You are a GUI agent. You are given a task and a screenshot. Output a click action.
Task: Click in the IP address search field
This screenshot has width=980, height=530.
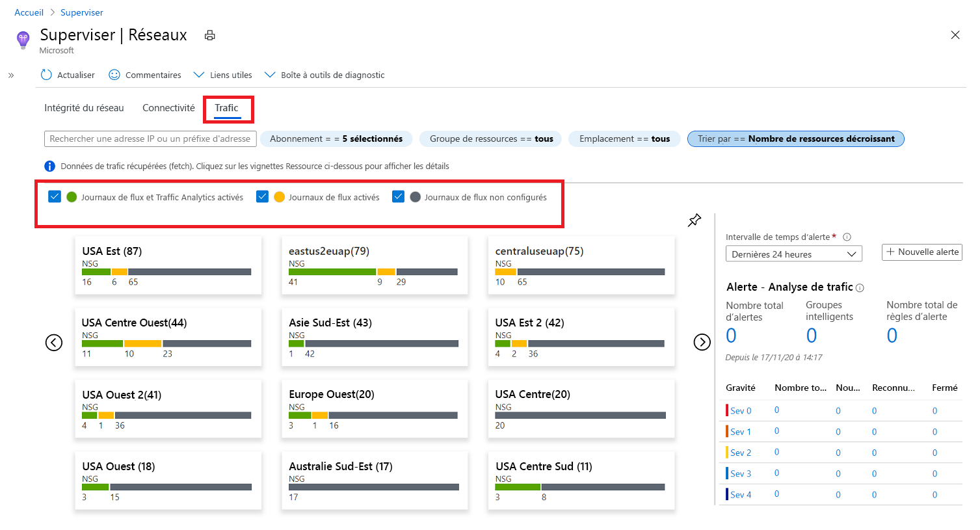[150, 139]
